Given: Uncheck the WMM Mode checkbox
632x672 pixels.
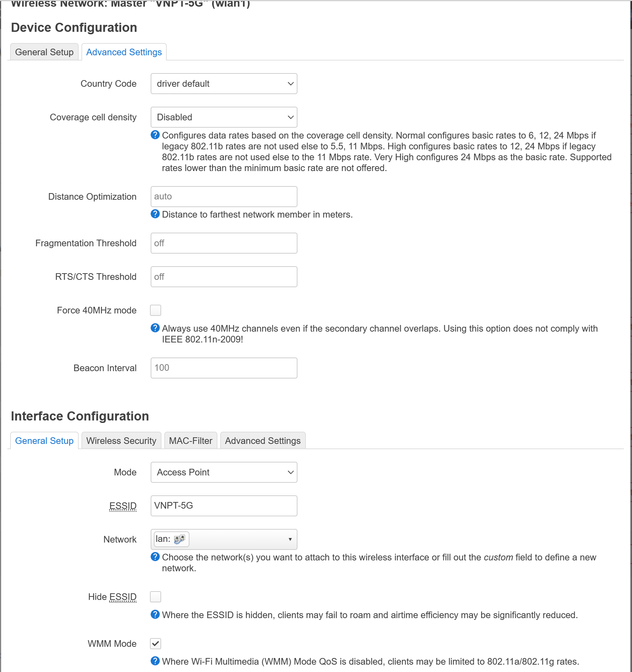Looking at the screenshot, I should point(156,644).
